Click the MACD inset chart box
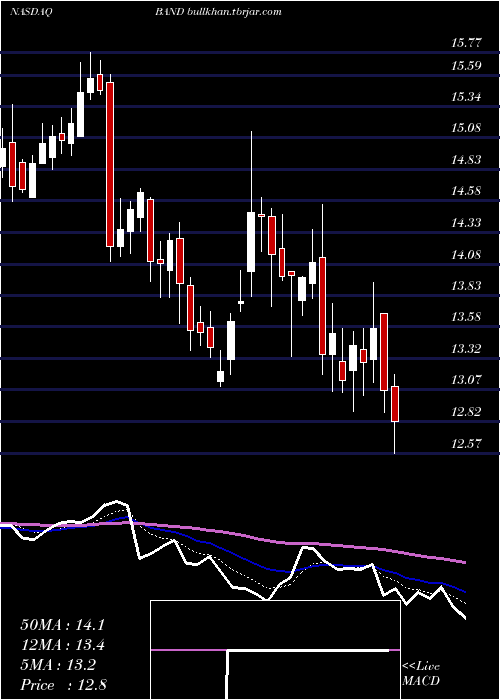 click(x=275, y=650)
